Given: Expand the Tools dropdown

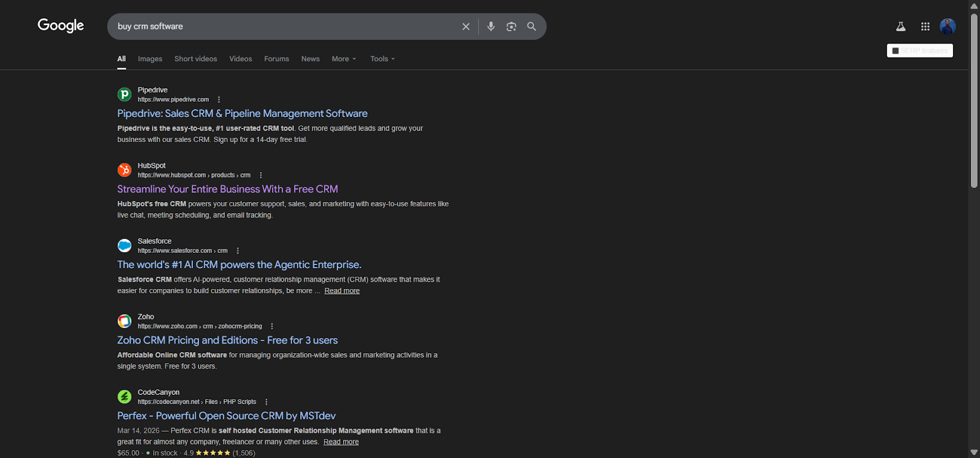Looking at the screenshot, I should [x=382, y=59].
